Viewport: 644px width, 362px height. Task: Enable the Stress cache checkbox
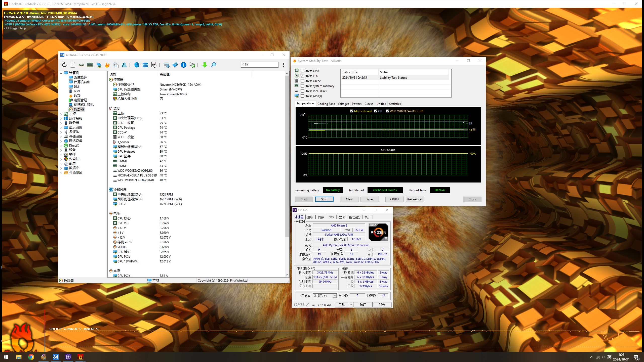302,81
